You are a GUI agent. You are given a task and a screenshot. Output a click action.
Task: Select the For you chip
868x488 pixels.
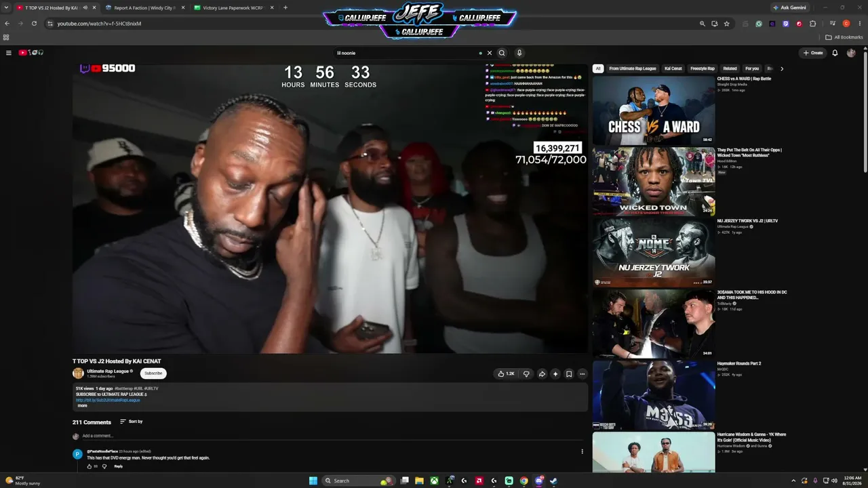[752, 68]
